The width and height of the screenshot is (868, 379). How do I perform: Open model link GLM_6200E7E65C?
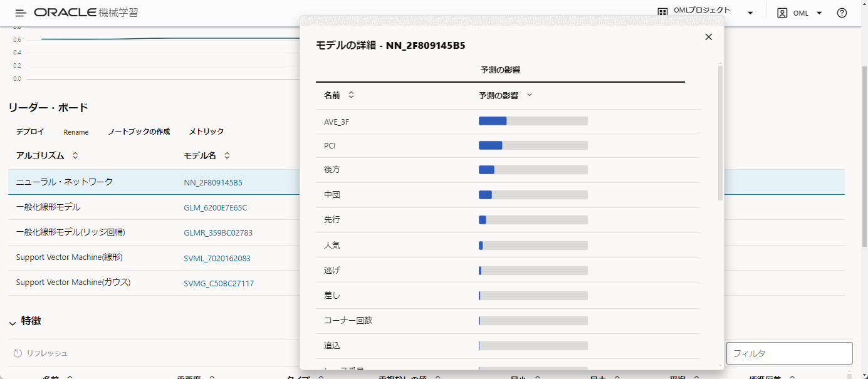click(216, 207)
